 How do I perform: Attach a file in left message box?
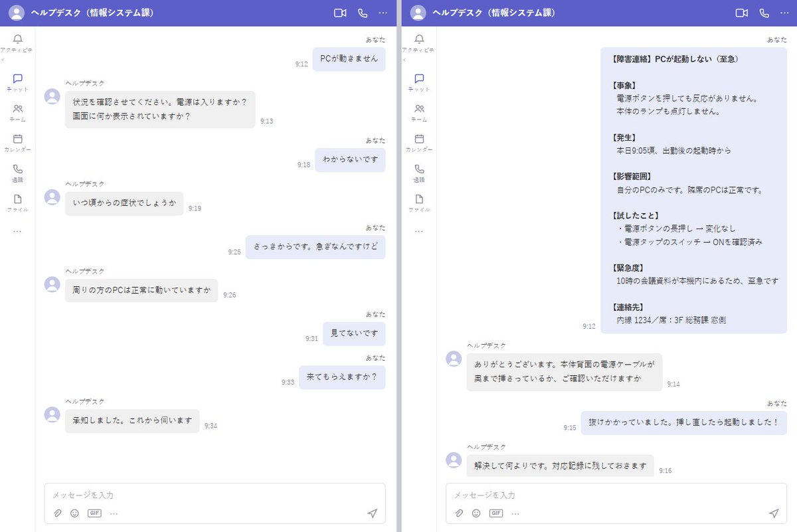[x=58, y=513]
